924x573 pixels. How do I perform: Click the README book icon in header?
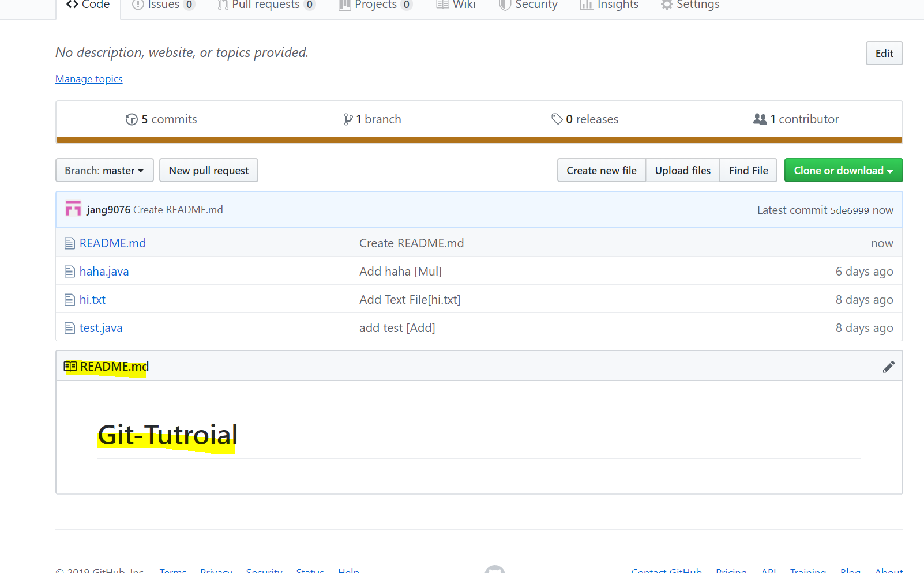70,366
